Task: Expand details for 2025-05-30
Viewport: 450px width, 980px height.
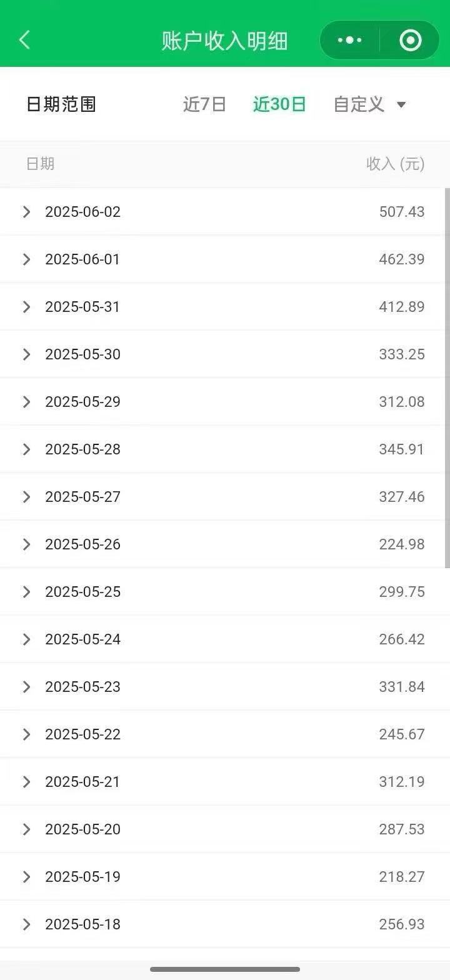Action: pyautogui.click(x=26, y=354)
